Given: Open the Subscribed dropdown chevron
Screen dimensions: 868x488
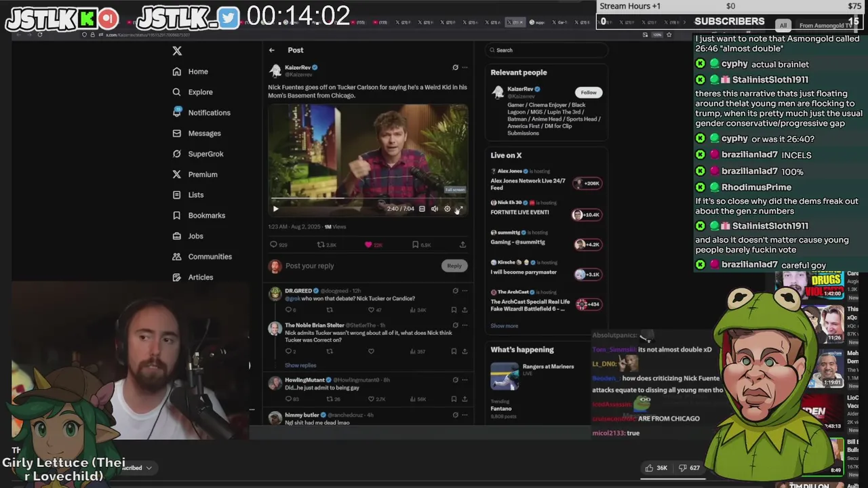Looking at the screenshot, I should pos(149,468).
